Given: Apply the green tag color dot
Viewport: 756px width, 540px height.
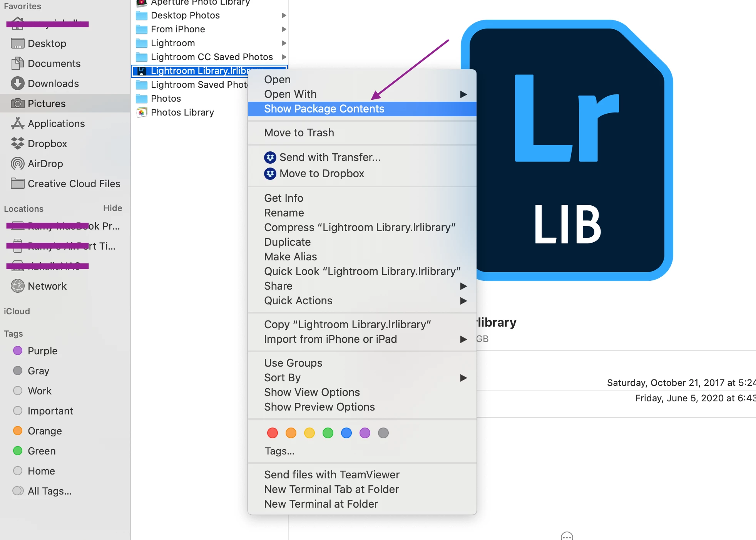Looking at the screenshot, I should 328,433.
